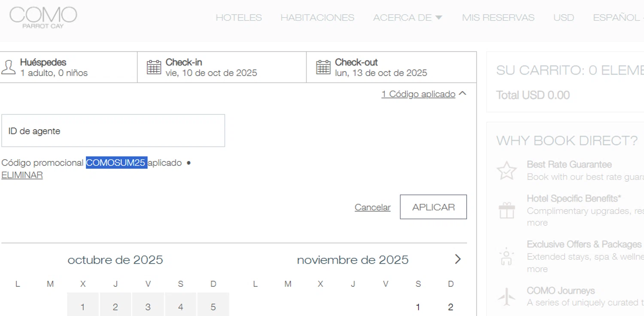The width and height of the screenshot is (644, 316).
Task: Click the Exclusive Offers wellness icon
Action: [x=507, y=256]
